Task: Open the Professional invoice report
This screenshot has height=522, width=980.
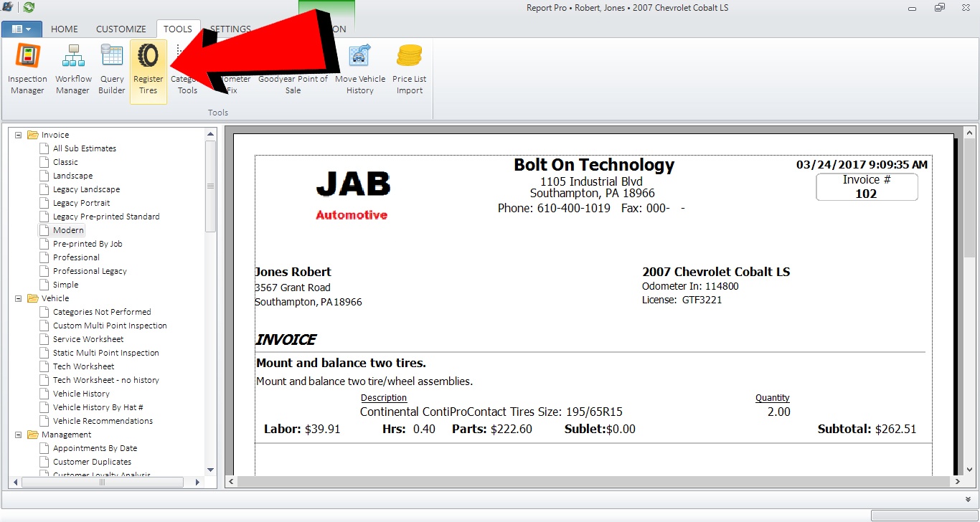Action: (76, 257)
